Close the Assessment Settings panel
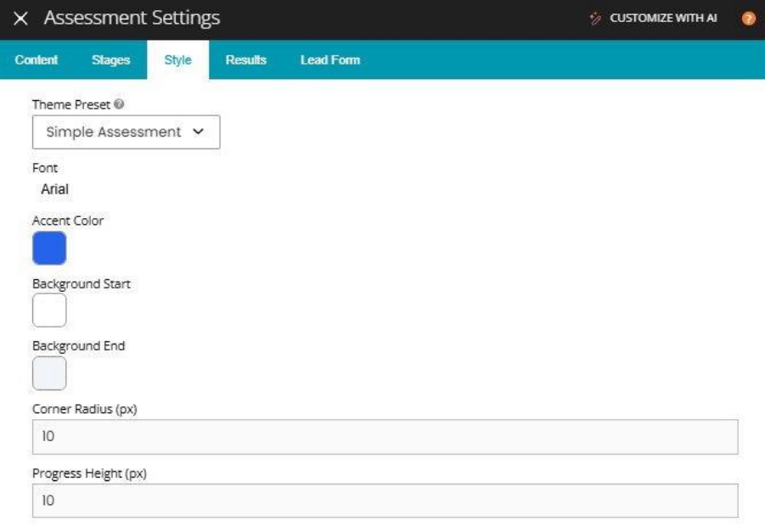Screen dimensions: 765x532 tap(21, 18)
